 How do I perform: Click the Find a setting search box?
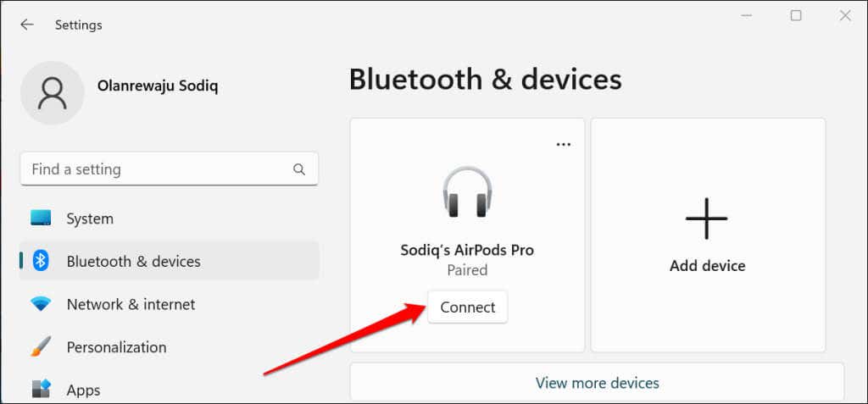pos(157,169)
